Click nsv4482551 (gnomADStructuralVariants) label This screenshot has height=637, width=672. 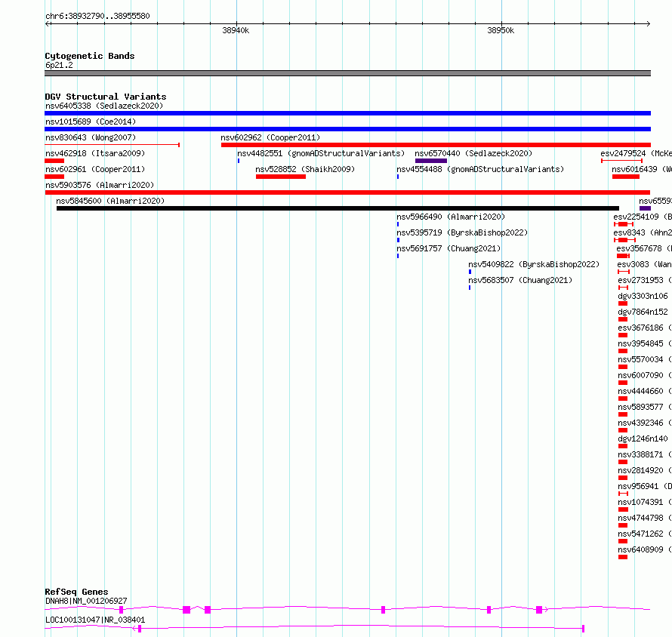[x=321, y=153]
